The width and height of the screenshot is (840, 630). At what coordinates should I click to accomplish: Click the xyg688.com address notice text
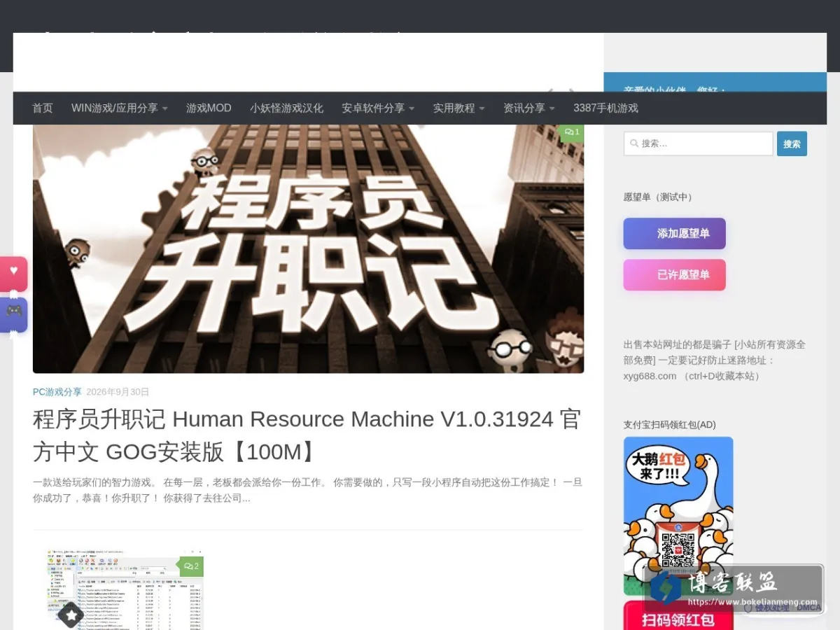715,360
